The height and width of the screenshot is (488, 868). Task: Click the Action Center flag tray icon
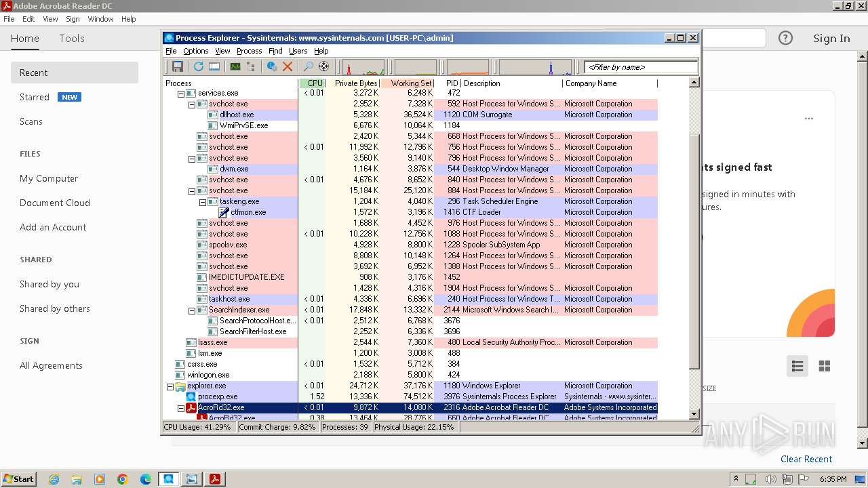tap(804, 479)
